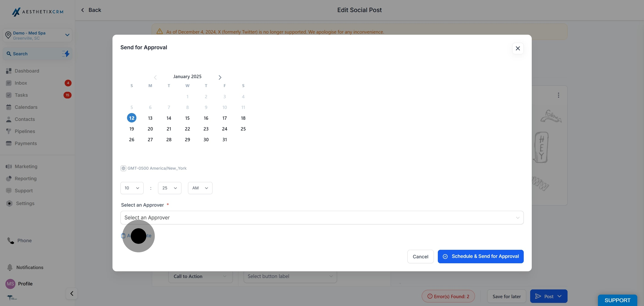Screen dimensions: 644x306
Task: Click the Cancel button
Action: pos(420,257)
